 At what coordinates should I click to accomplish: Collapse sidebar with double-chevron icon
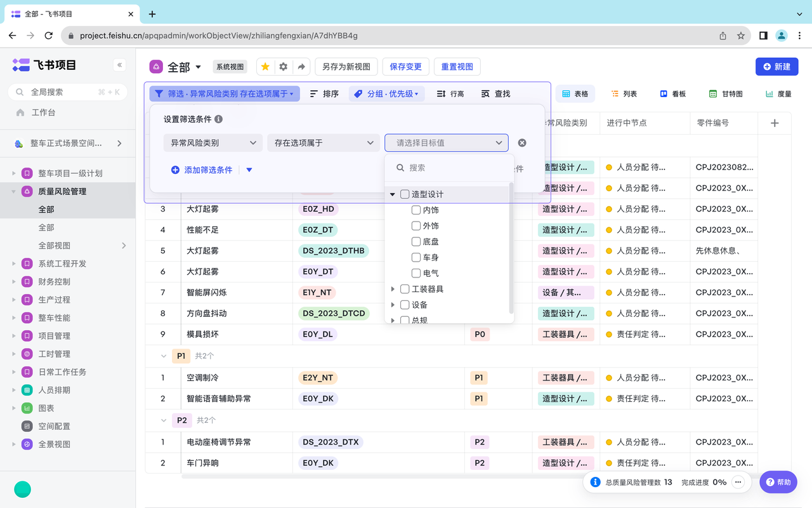coord(120,65)
